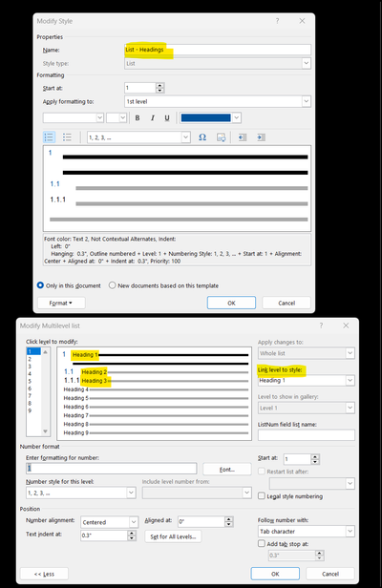Select level 5 in level list
The image size is (382, 588).
click(x=33, y=381)
